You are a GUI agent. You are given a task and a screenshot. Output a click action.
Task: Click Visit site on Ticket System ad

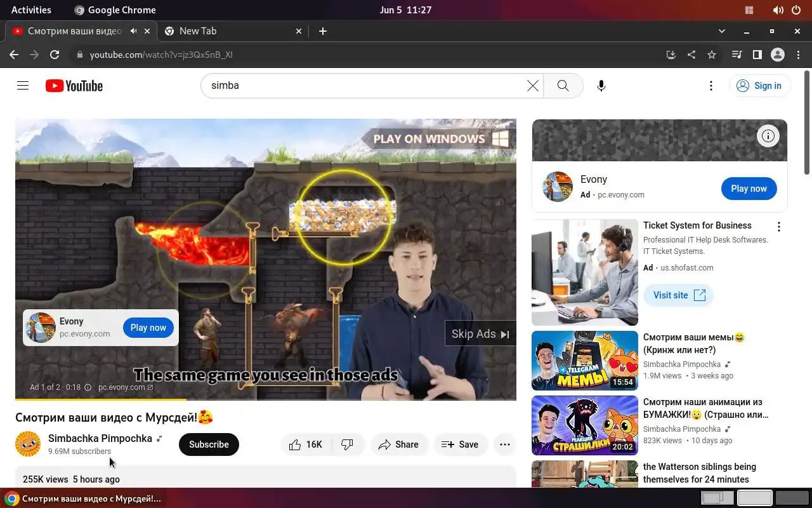[678, 295]
